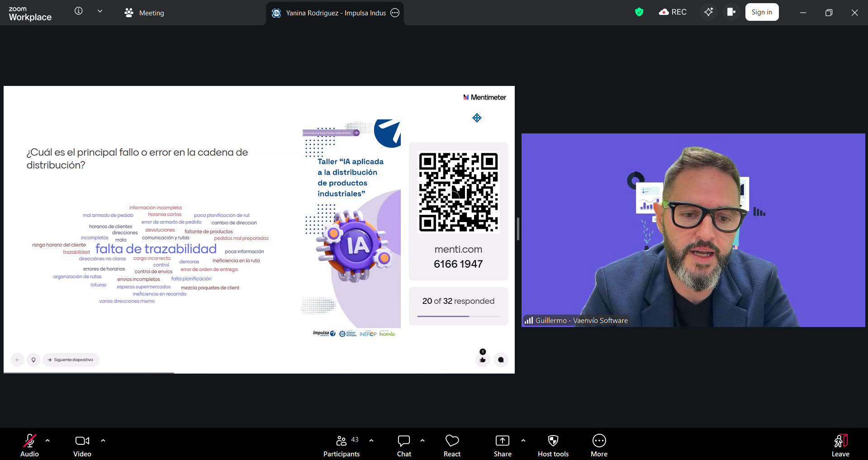Open Host tools shield
868x460 pixels.
click(553, 446)
